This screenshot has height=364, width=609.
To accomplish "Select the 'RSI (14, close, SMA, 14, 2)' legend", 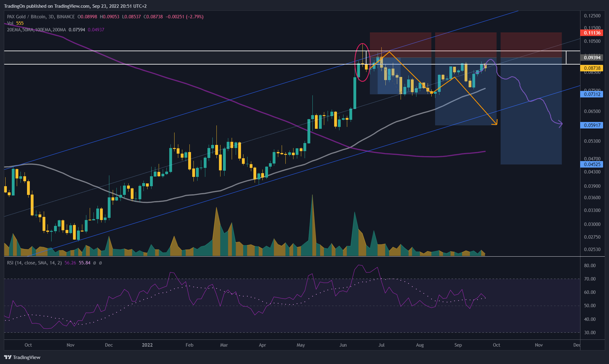I will pos(34,263).
